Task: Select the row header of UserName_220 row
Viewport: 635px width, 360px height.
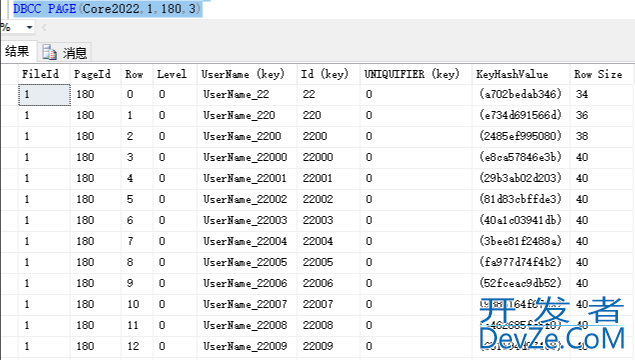Action: [10, 116]
